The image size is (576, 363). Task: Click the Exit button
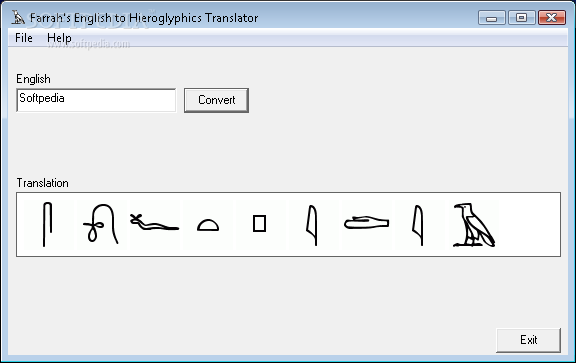click(528, 340)
